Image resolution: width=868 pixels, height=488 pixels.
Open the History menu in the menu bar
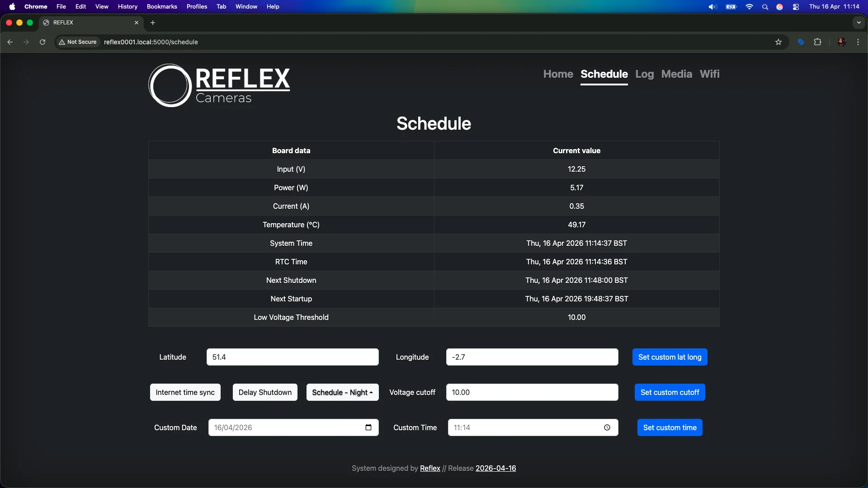[127, 7]
